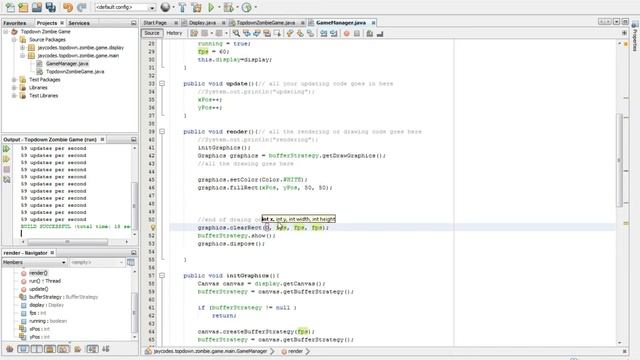Image resolution: width=640 pixels, height=360 pixels.
Task: Click the green Run Project button
Action: pos(211,7)
